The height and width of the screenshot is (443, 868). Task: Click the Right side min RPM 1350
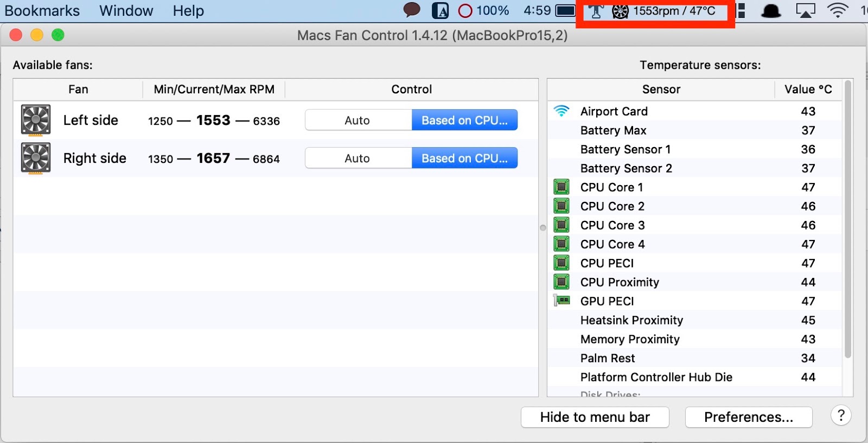161,159
